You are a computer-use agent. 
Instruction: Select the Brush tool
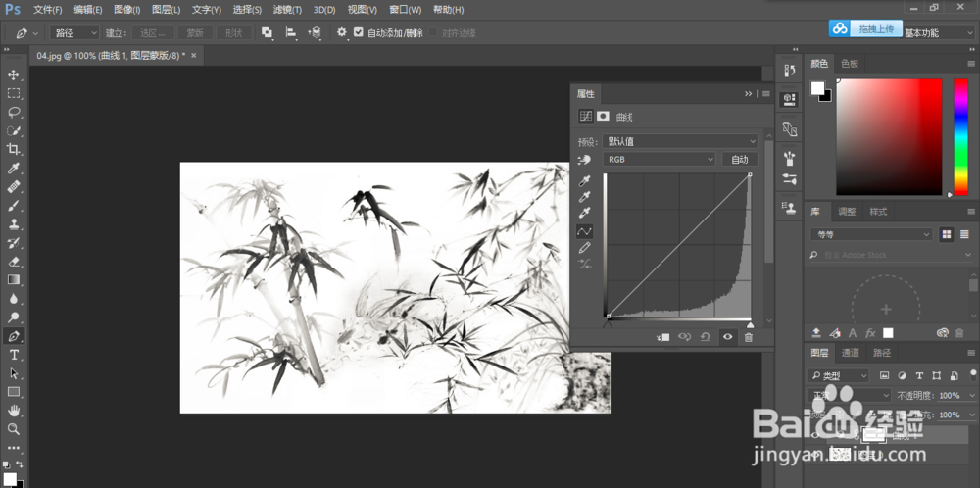coord(13,206)
